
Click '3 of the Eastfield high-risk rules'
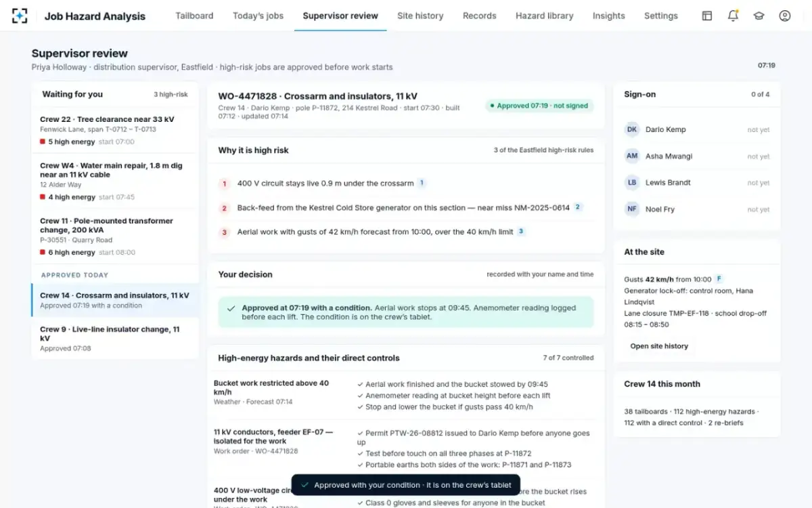pos(543,150)
